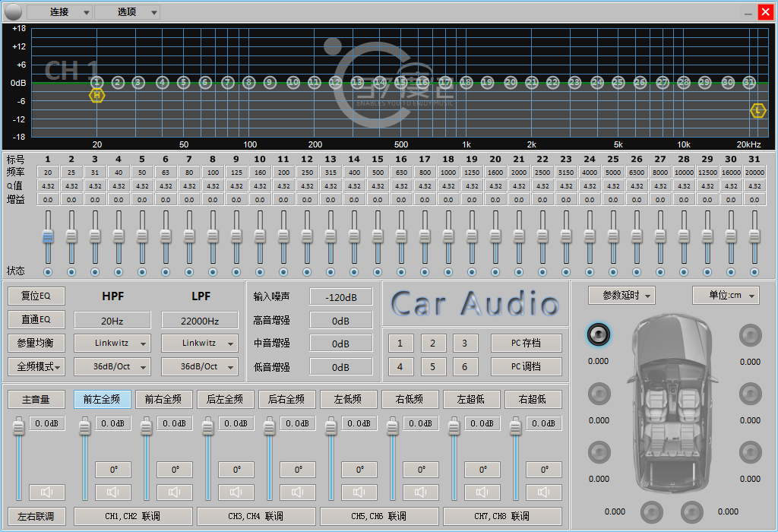Select EQ node 9 on the graph
Screen dimensions: 778x532
tap(270, 82)
